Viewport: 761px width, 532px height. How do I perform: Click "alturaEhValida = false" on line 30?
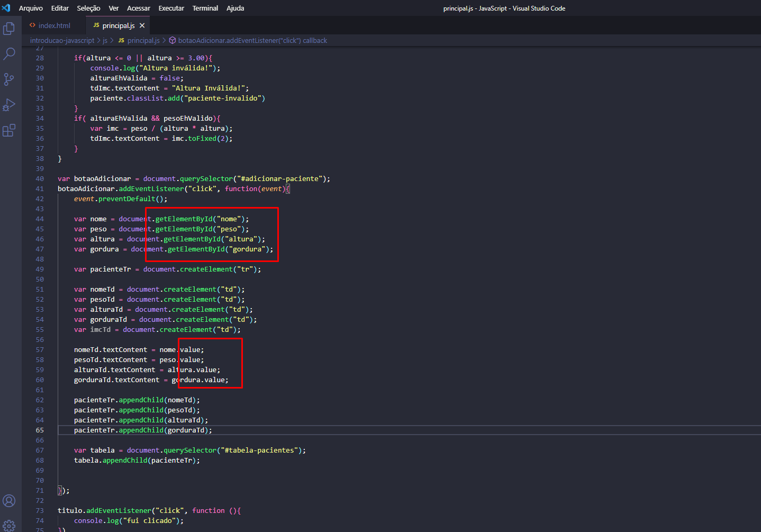coord(135,78)
